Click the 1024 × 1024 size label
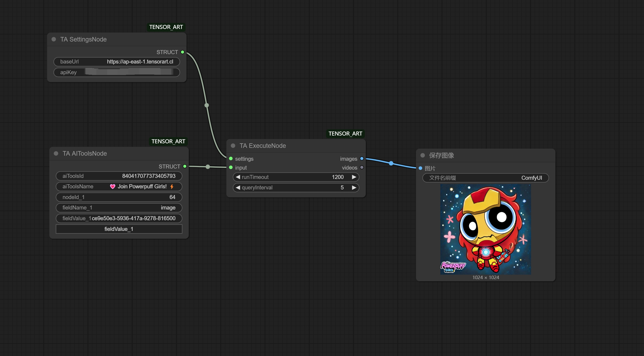644x356 pixels. coord(486,278)
